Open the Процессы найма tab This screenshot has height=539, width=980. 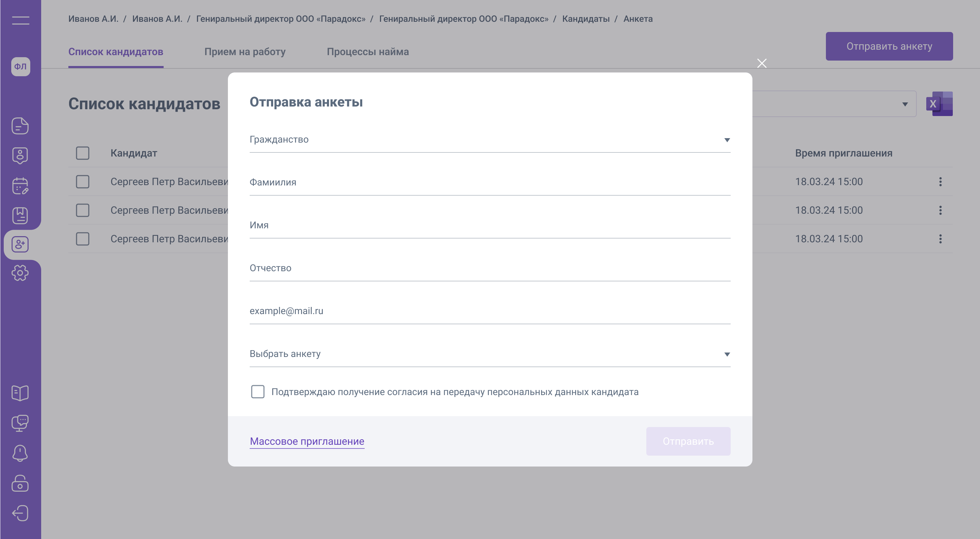click(367, 52)
